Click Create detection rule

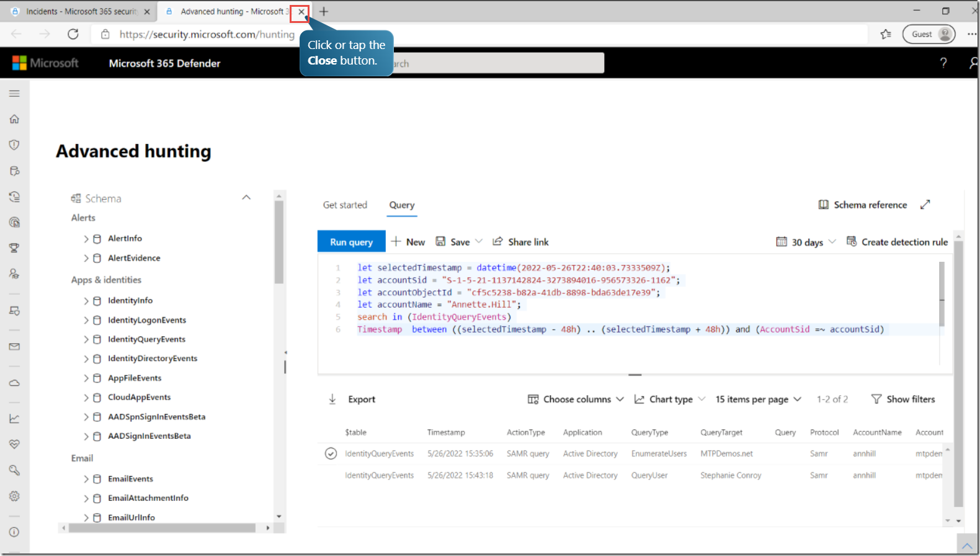897,242
